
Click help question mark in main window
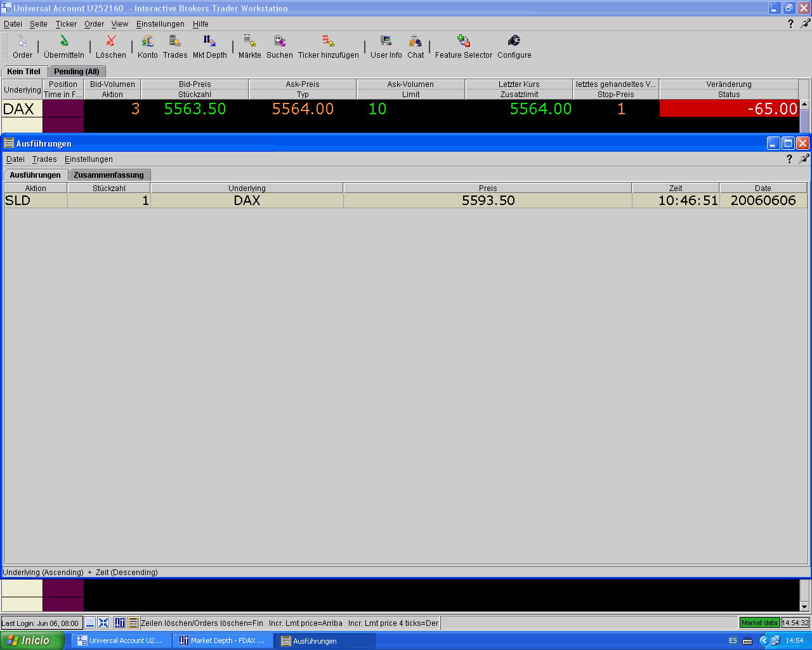[x=790, y=23]
